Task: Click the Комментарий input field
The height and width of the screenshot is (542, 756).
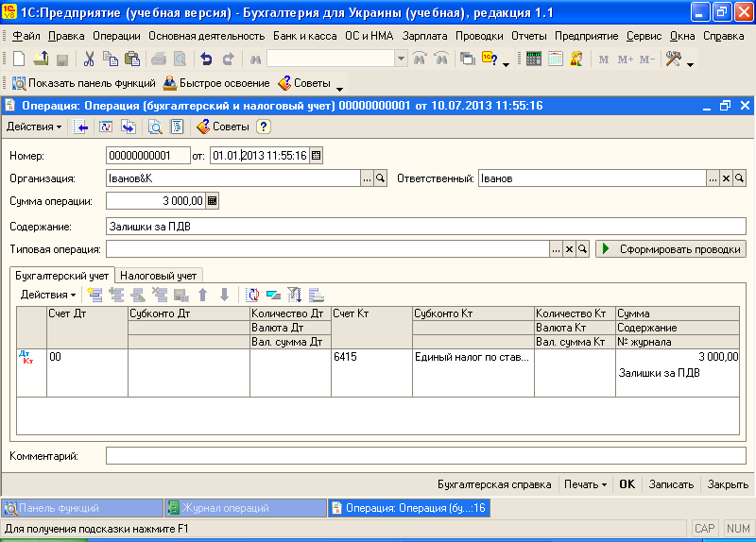Action: coord(426,456)
